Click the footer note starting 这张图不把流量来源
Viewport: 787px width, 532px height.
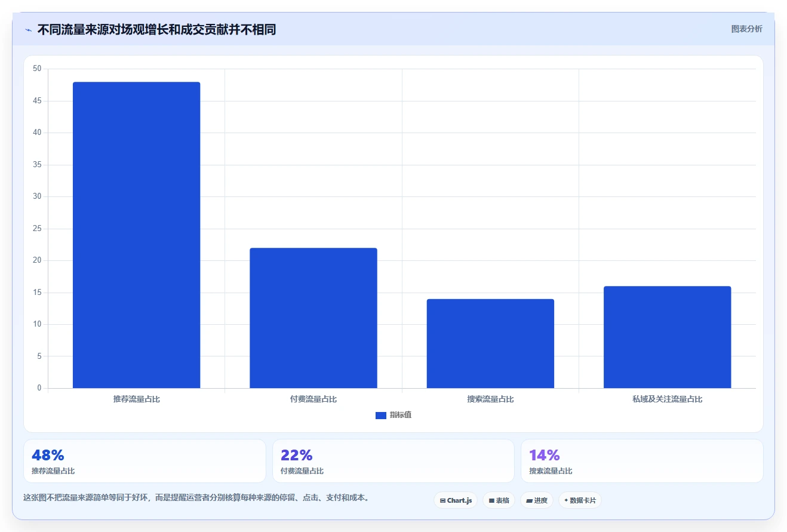196,497
